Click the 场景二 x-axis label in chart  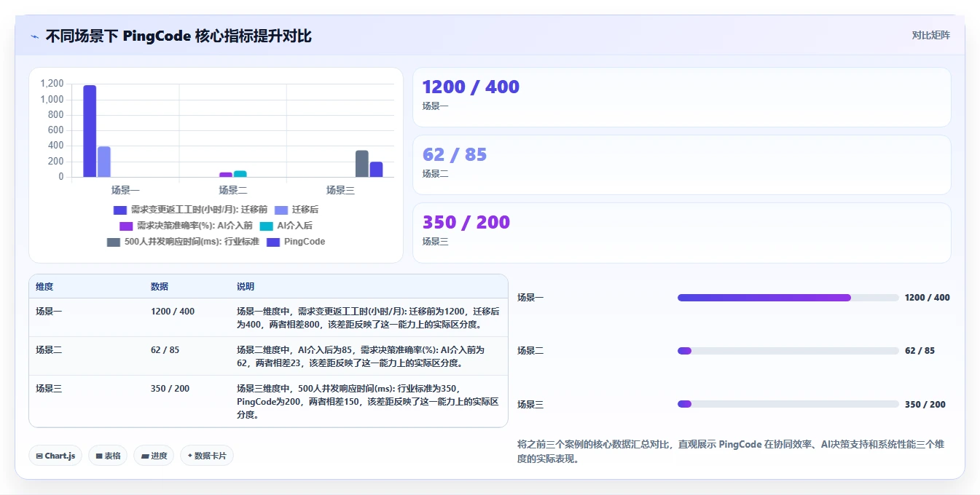point(233,190)
